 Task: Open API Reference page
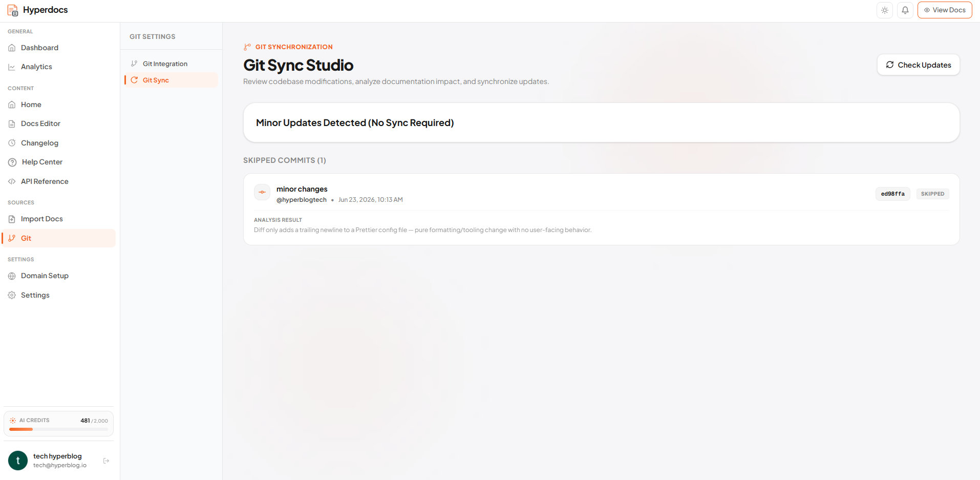tap(59, 181)
